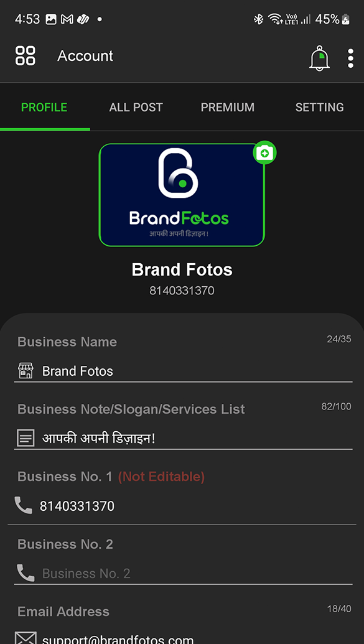Image resolution: width=364 pixels, height=644 pixels.
Task: Tap the envelope icon beside the email address
Action: click(x=26, y=638)
